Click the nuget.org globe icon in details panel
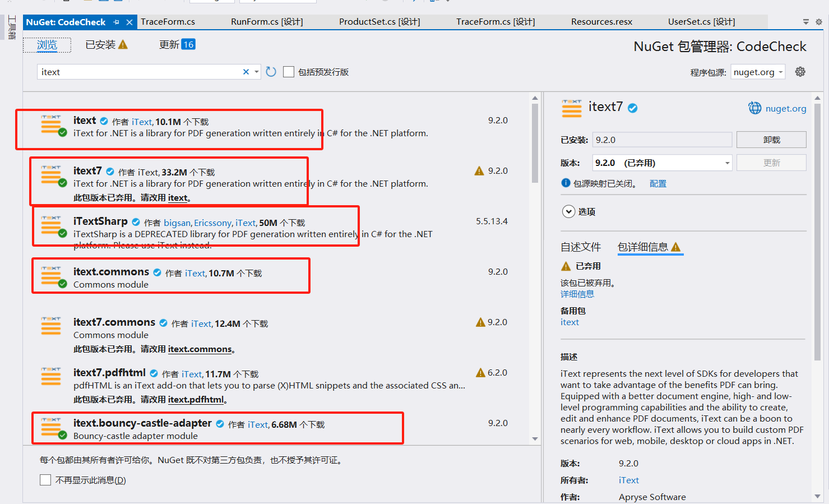829x504 pixels. (754, 108)
